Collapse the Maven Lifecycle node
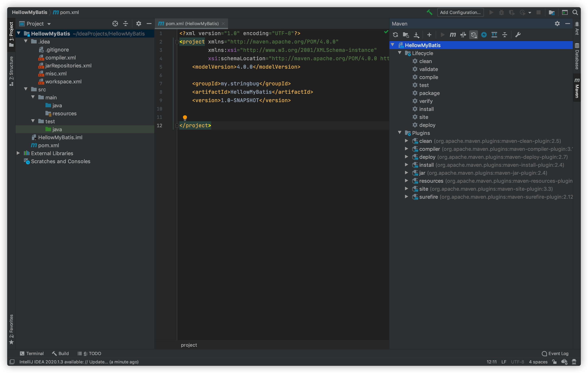Viewport: 588px width, 373px height. click(400, 53)
